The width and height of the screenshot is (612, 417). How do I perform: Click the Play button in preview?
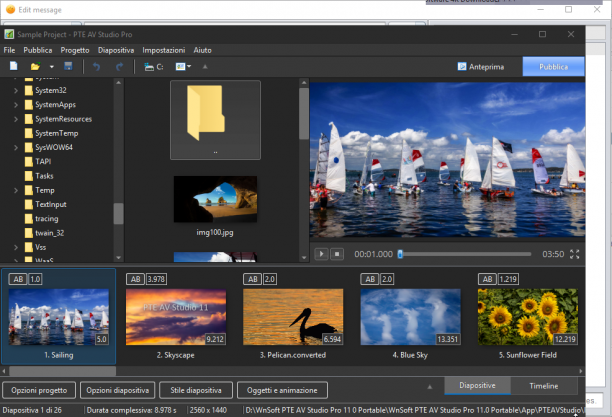(x=321, y=254)
